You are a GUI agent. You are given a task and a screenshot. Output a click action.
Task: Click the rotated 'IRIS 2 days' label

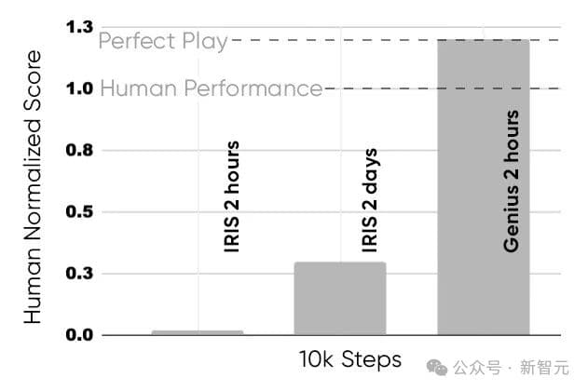point(370,200)
